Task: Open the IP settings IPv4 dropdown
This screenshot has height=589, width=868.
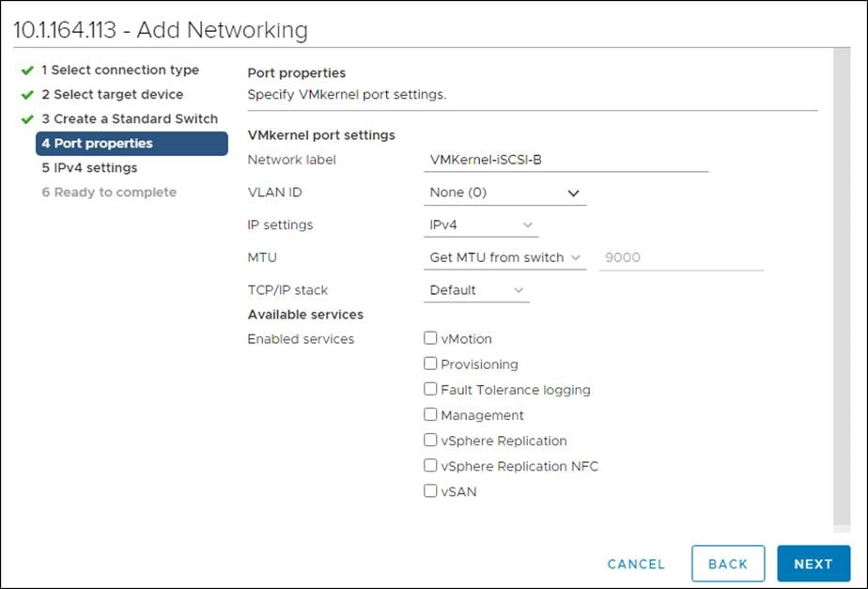Action: 481,225
